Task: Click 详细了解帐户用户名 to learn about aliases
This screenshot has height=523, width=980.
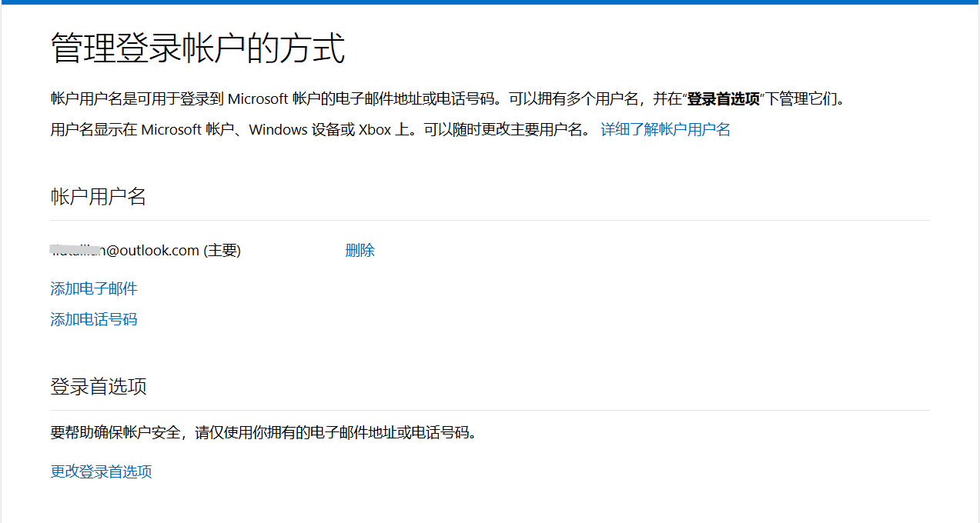Action: click(664, 129)
